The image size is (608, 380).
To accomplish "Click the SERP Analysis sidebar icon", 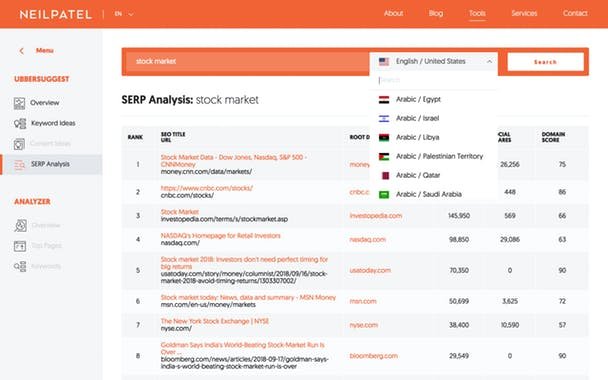I will click(19, 164).
